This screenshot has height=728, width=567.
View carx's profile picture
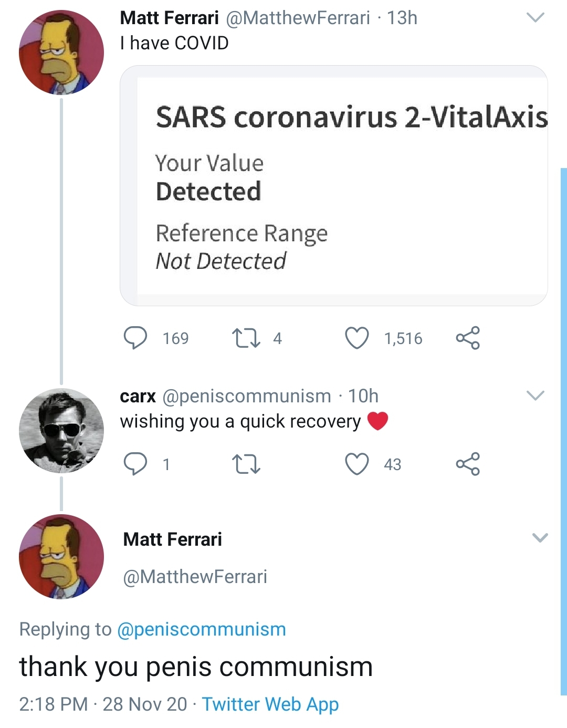coord(61,431)
